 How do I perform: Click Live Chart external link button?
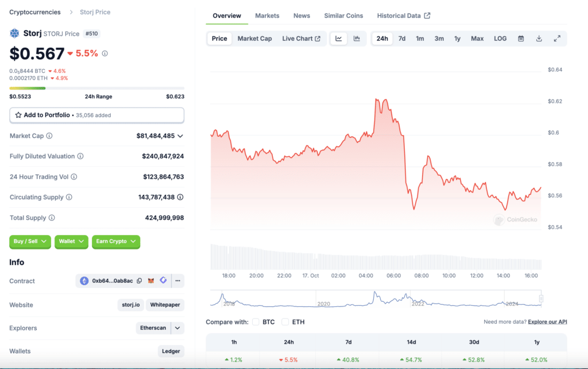pyautogui.click(x=301, y=39)
